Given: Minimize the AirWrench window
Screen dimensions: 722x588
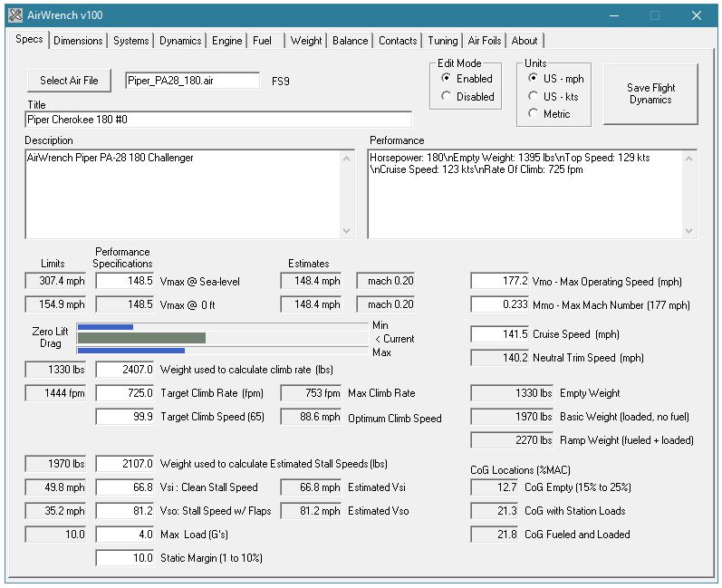Looking at the screenshot, I should (x=614, y=15).
